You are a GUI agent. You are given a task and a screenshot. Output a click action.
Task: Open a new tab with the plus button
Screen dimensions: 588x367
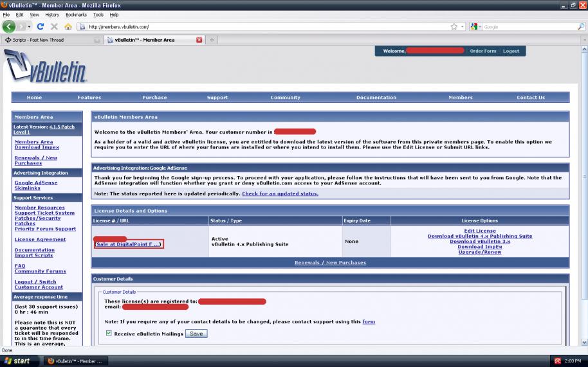click(212, 40)
